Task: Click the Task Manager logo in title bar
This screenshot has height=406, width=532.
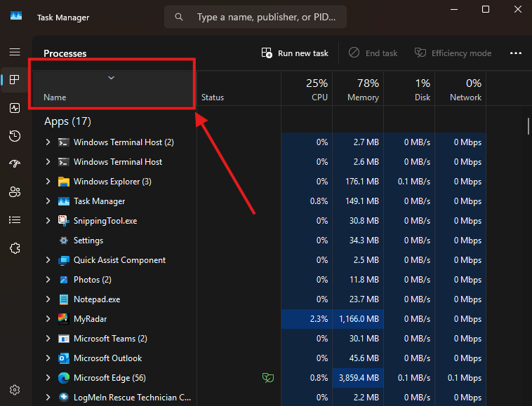Action: coord(16,16)
